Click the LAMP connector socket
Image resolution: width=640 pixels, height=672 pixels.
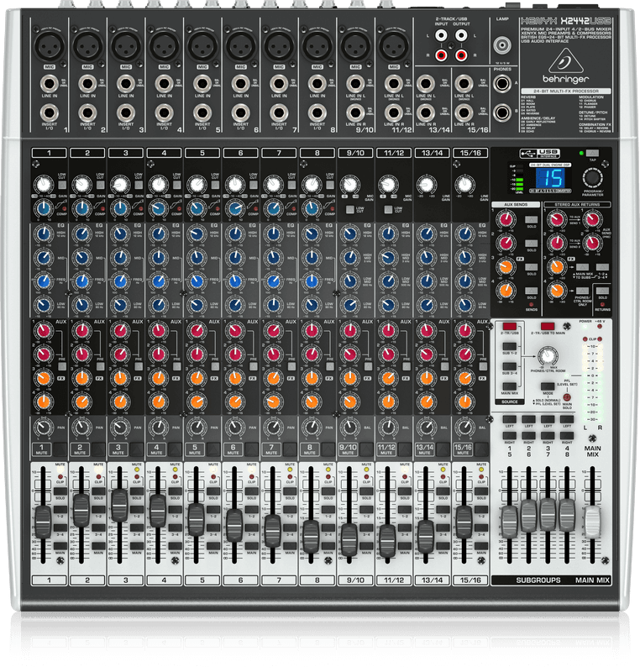pyautogui.click(x=502, y=45)
